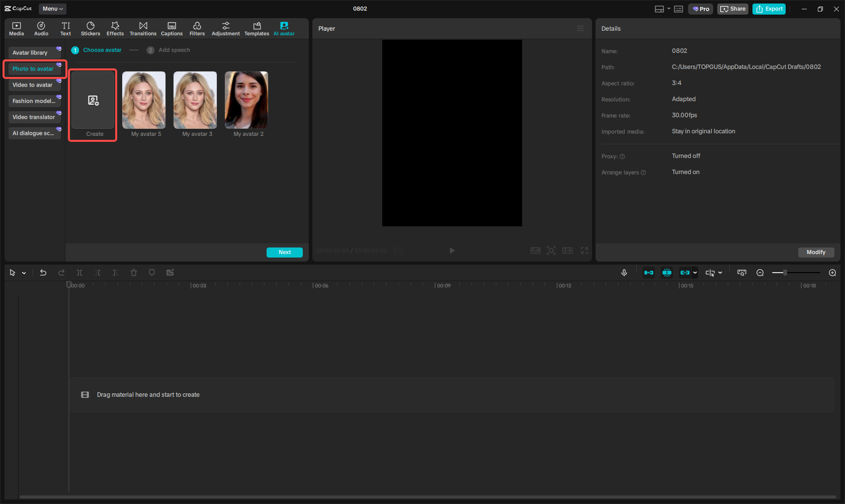845x504 pixels.
Task: Open the Transitions panel
Action: pos(143,28)
